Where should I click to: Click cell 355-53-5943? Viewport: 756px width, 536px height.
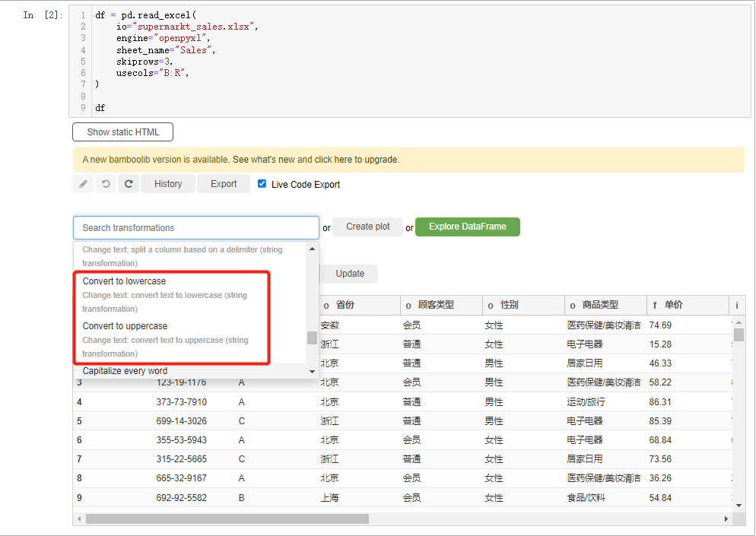point(181,440)
